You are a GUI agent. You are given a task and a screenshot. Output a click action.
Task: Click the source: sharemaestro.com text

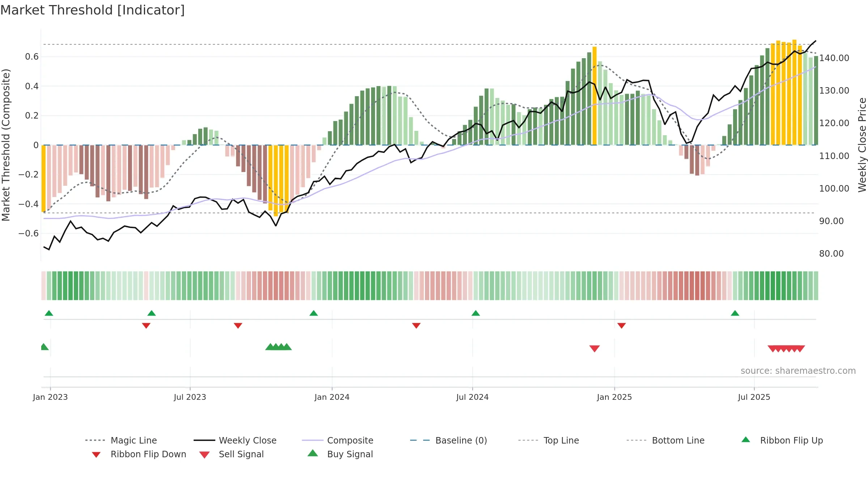[x=798, y=371]
